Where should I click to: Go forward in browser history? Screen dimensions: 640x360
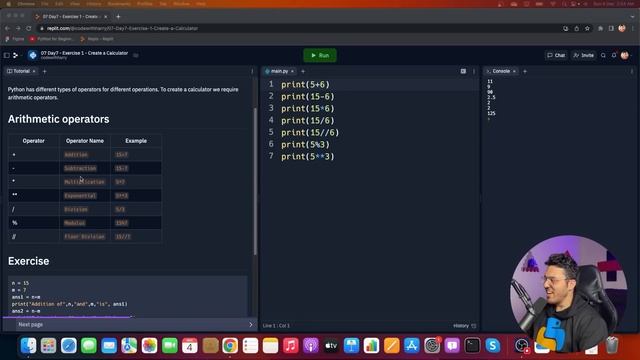[18, 28]
